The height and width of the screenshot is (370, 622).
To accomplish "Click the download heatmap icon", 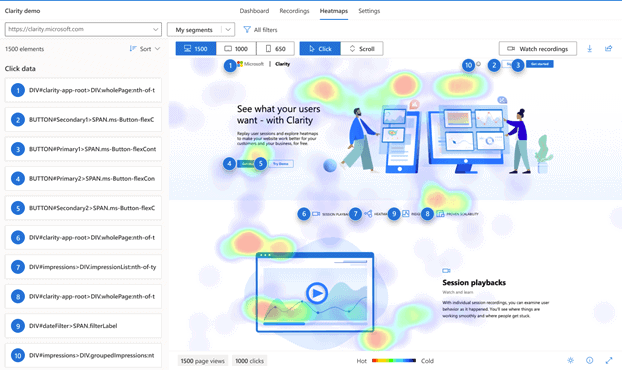I will (x=589, y=49).
